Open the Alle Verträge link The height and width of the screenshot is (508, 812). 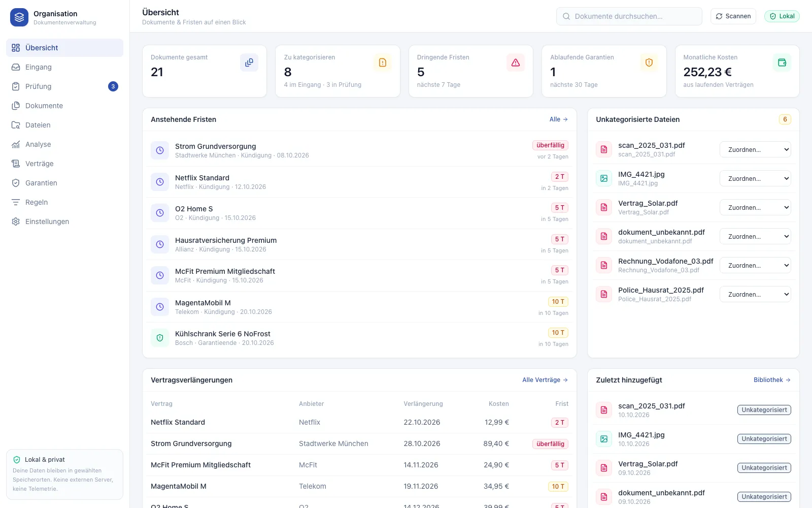click(545, 380)
